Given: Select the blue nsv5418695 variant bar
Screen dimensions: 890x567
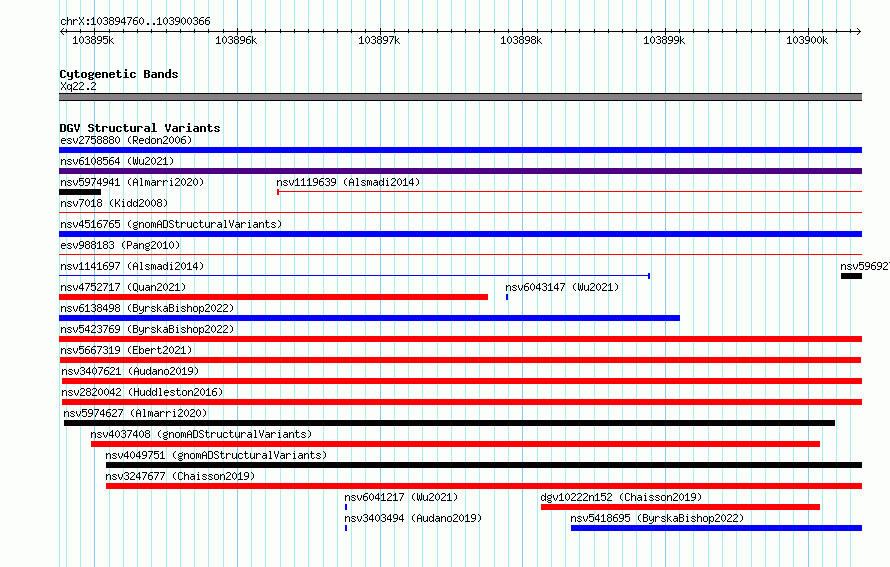Looking at the screenshot, I should click(x=716, y=528).
